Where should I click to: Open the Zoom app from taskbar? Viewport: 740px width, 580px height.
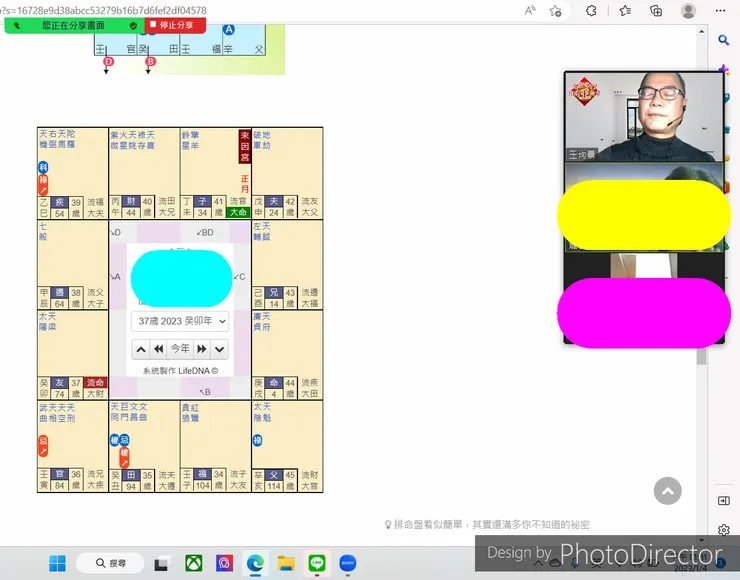point(348,563)
